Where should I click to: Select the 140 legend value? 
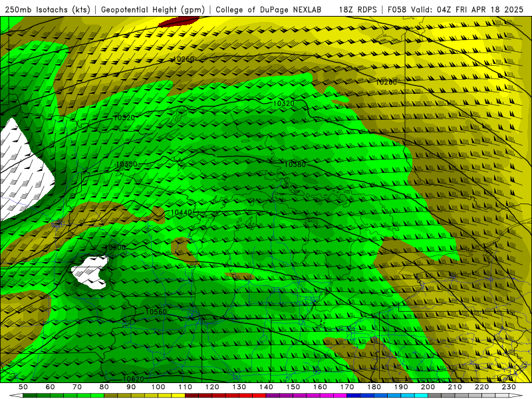[x=266, y=387]
